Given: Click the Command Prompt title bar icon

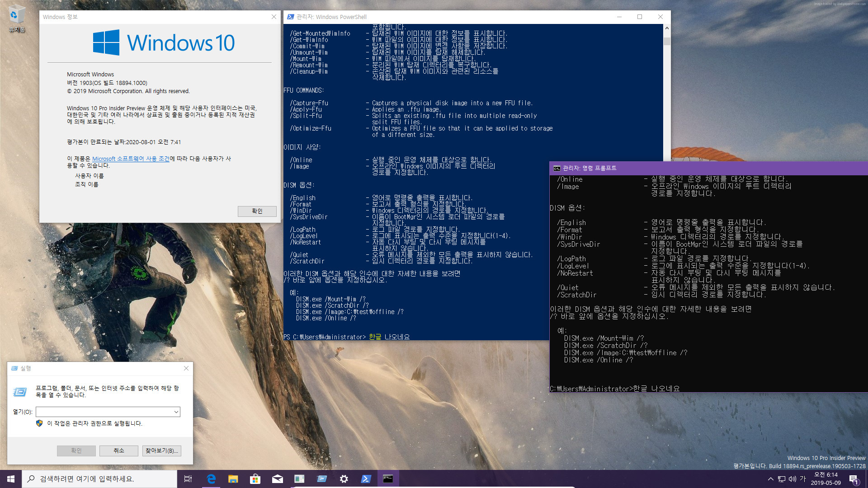Looking at the screenshot, I should point(557,168).
